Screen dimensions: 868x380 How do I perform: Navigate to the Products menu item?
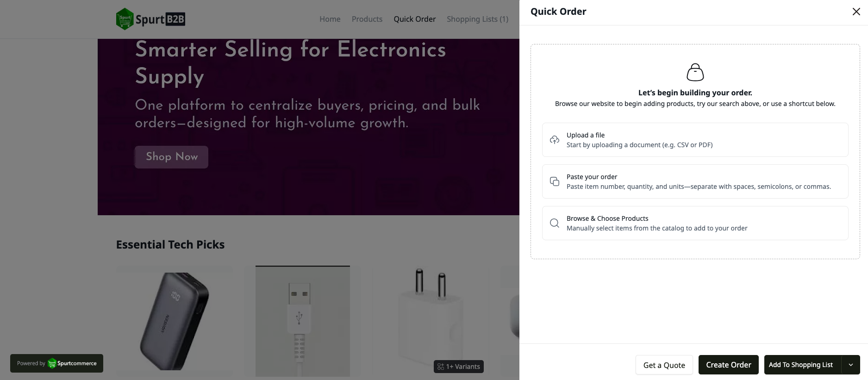coord(367,19)
